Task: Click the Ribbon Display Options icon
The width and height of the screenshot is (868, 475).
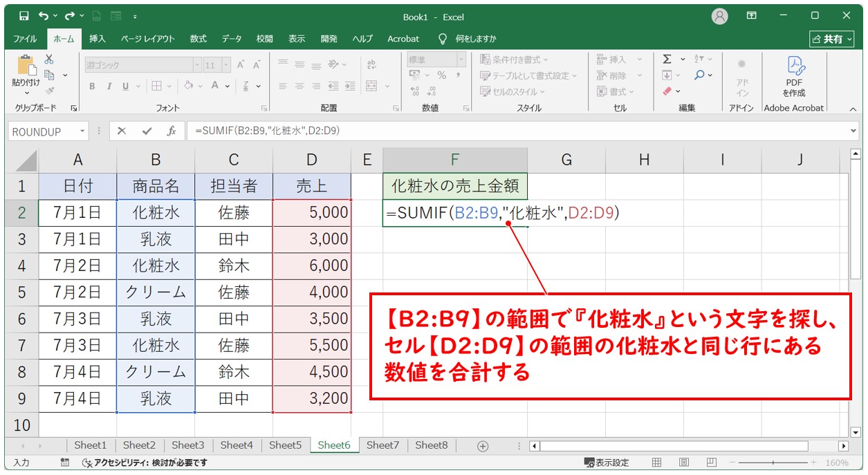Action: tap(752, 16)
